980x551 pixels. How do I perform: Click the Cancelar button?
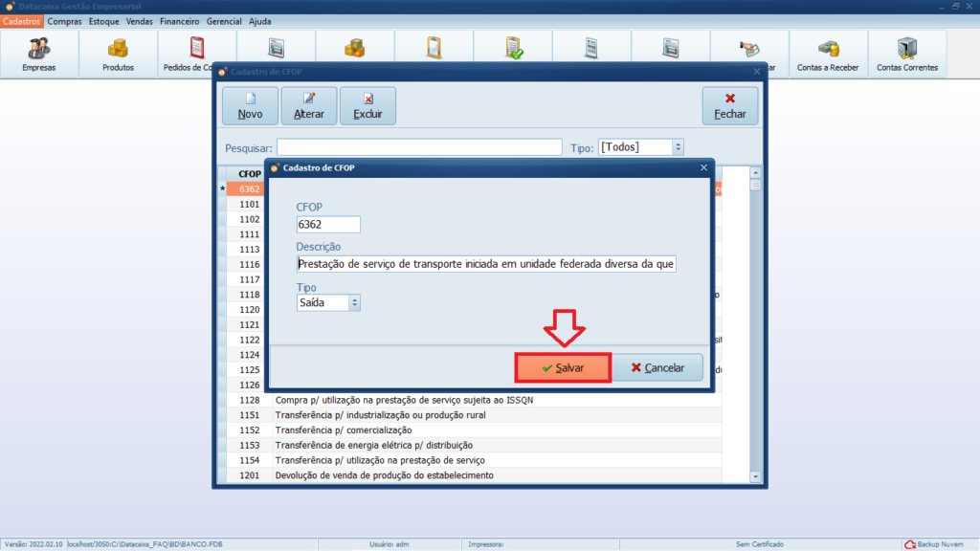click(x=657, y=368)
